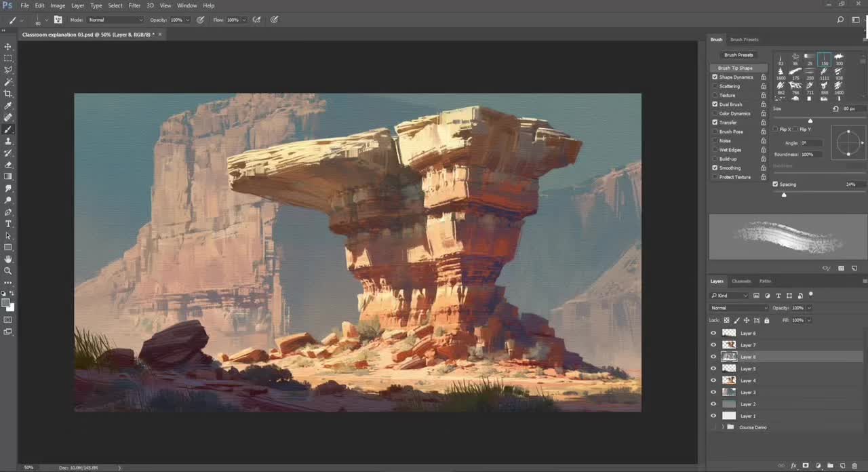Select the Gradient tool
Image resolution: width=868 pixels, height=472 pixels.
pos(8,176)
